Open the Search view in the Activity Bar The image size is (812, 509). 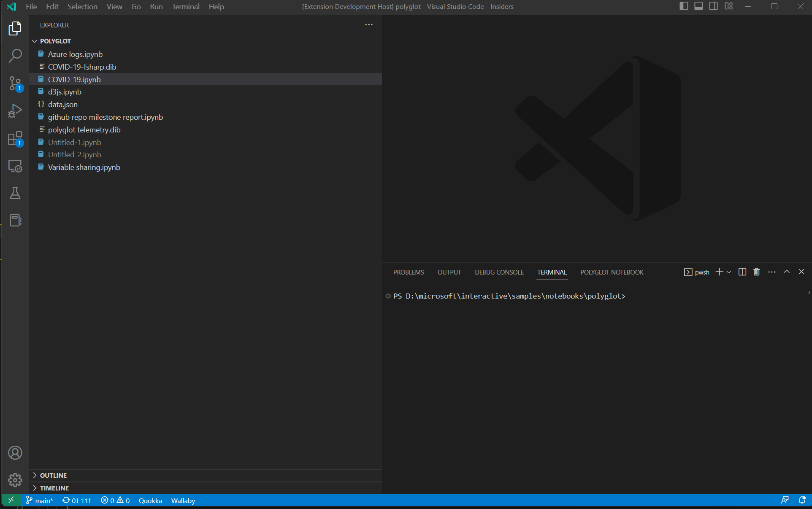pos(15,56)
